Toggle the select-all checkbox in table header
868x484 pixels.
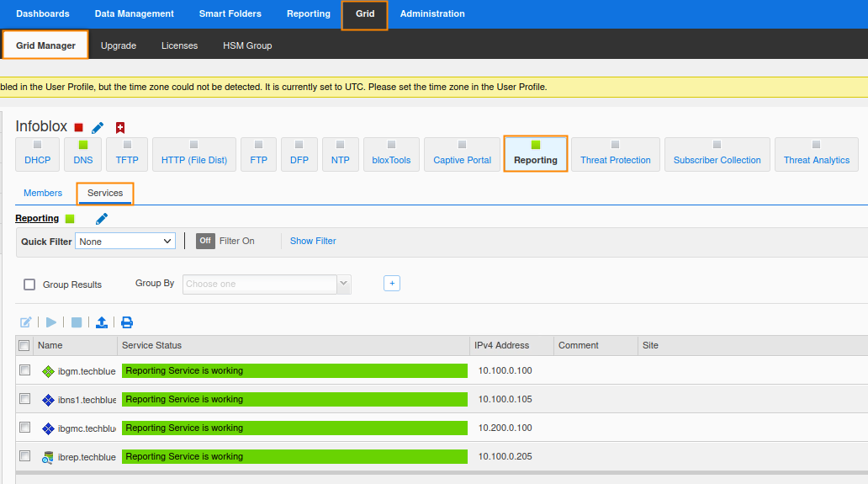pyautogui.click(x=24, y=346)
